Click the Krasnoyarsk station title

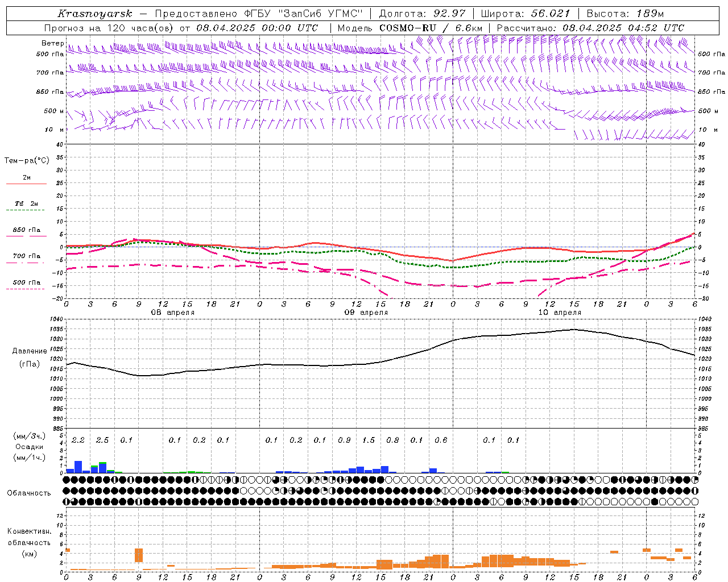94,14
